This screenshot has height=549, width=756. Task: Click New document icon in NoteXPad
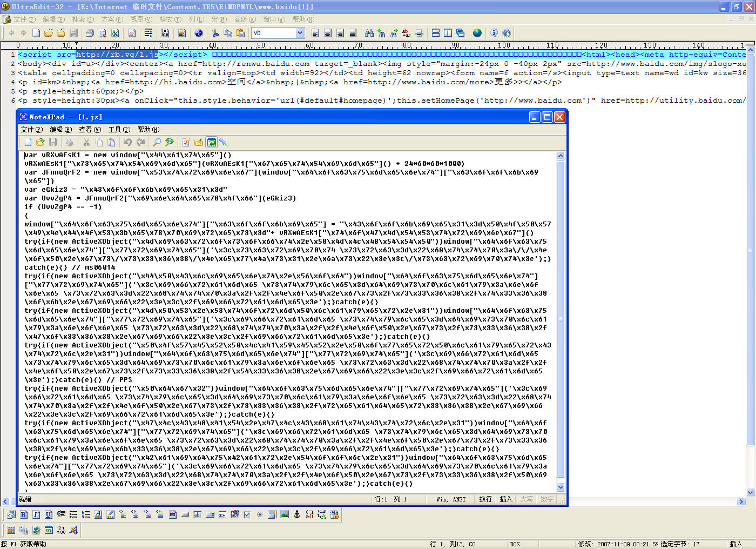(x=28, y=142)
